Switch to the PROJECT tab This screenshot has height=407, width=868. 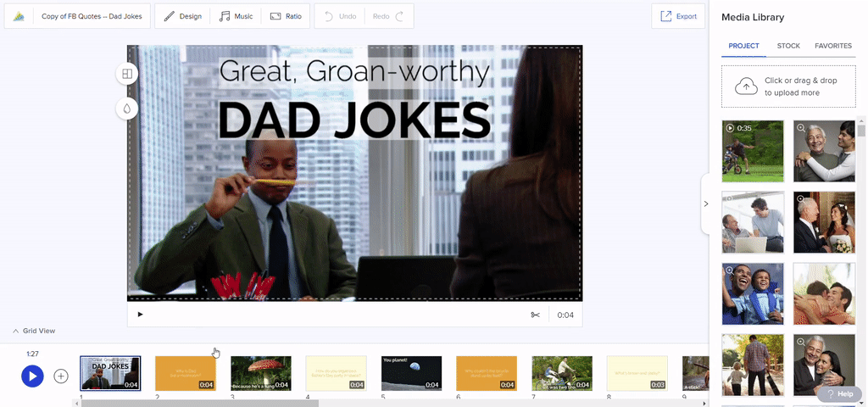[743, 46]
